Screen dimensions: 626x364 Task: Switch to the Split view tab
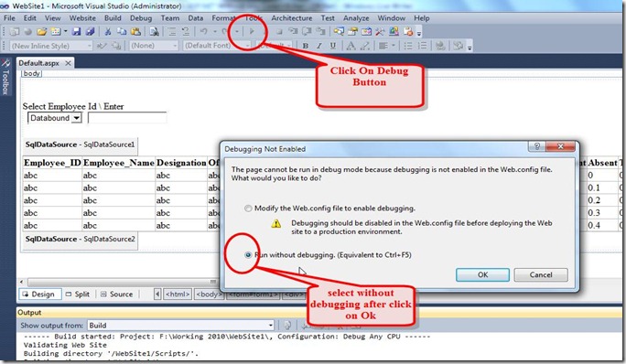click(x=78, y=294)
